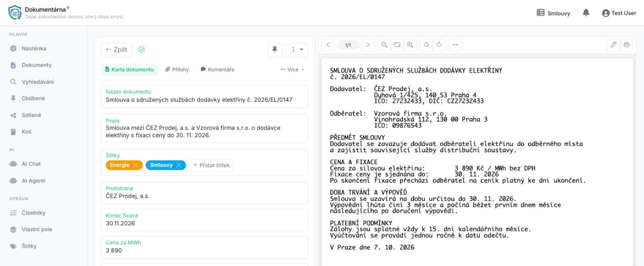The width and height of the screenshot is (644, 266).
Task: Fit document page to view
Action: pyautogui.click(x=397, y=45)
